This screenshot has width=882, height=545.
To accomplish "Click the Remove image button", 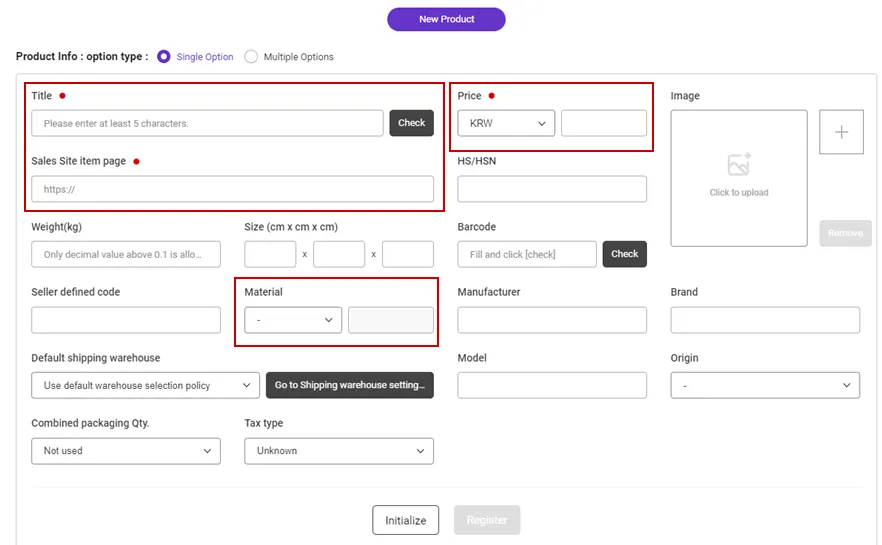I will (845, 233).
